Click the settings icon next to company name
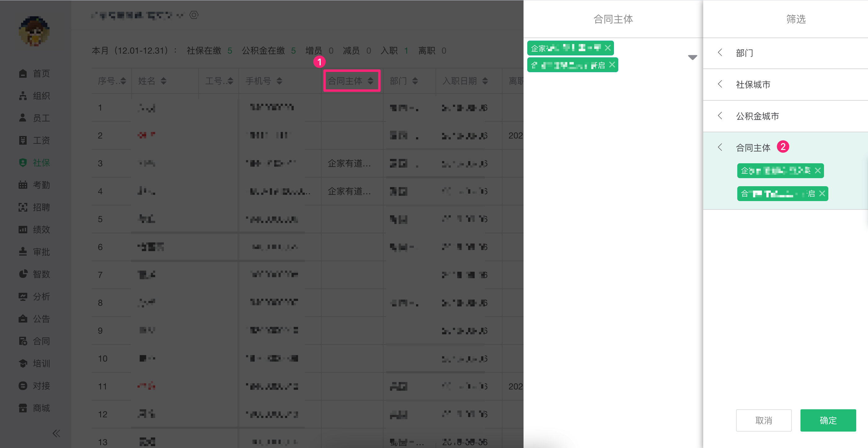The image size is (868, 448). [x=194, y=15]
